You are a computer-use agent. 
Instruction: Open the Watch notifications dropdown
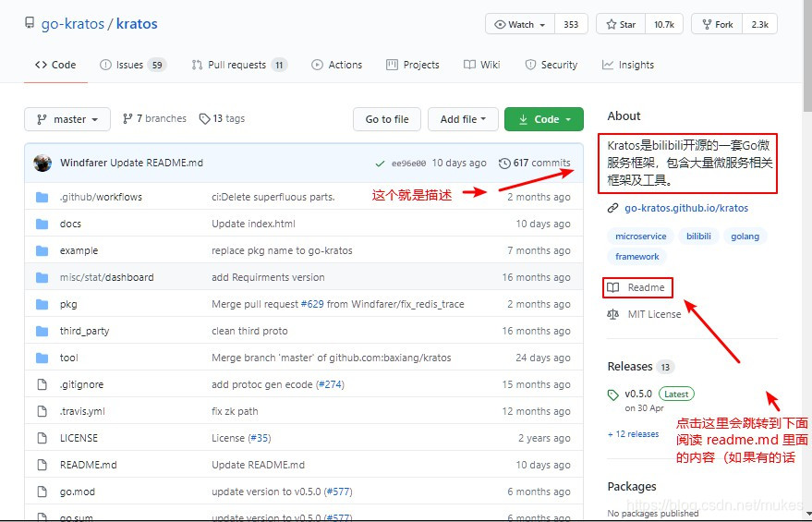520,24
